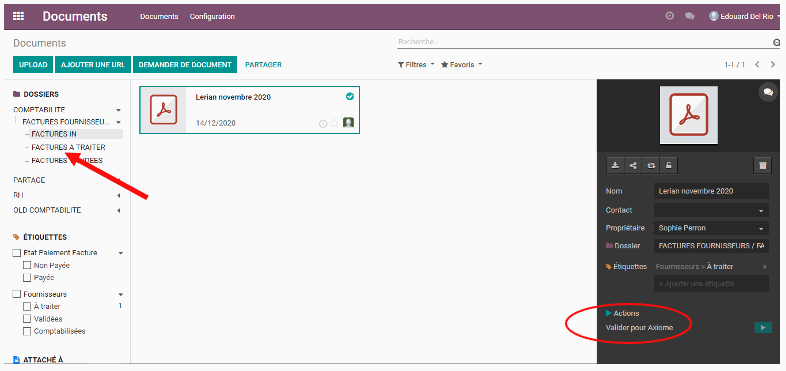Screen dimensions: 786x371
Task: Check the Validées tag checkbox
Action: [28, 319]
